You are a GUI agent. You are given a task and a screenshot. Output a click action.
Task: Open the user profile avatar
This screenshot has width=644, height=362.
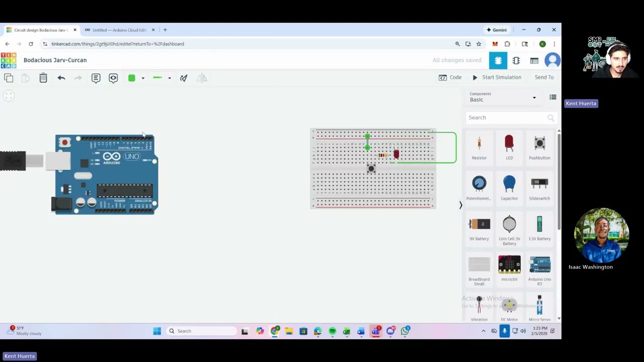pos(552,60)
